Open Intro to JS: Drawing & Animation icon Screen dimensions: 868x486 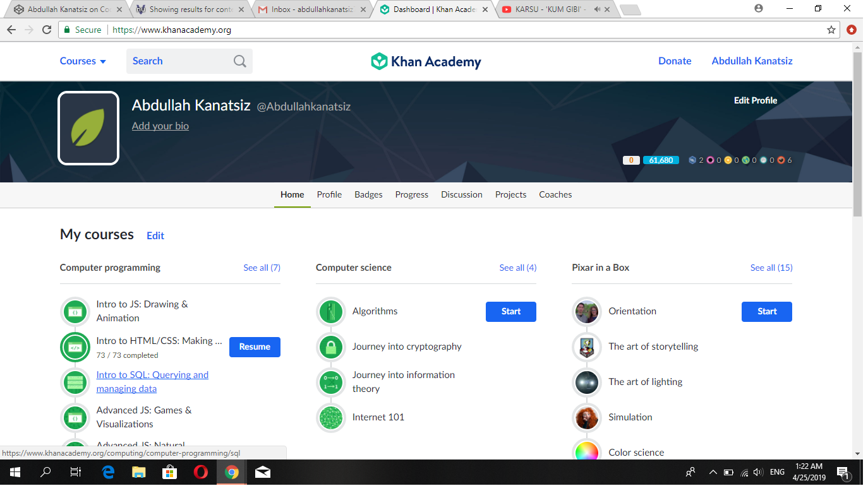[75, 311]
